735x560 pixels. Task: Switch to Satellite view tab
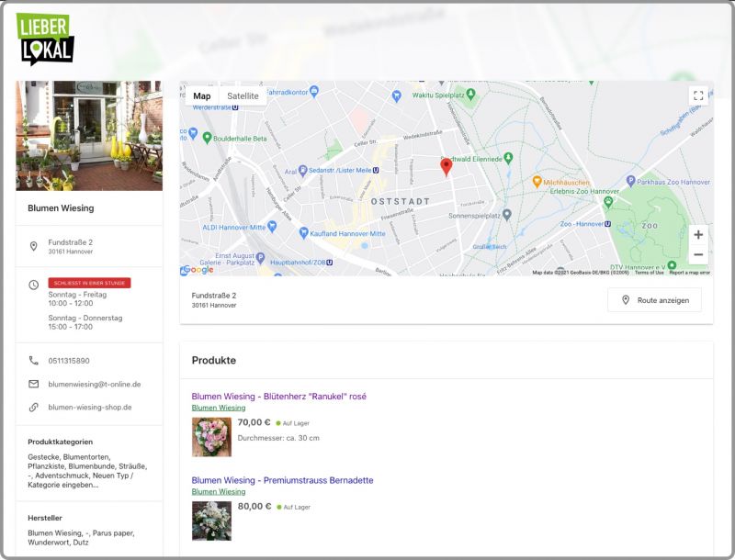[243, 96]
